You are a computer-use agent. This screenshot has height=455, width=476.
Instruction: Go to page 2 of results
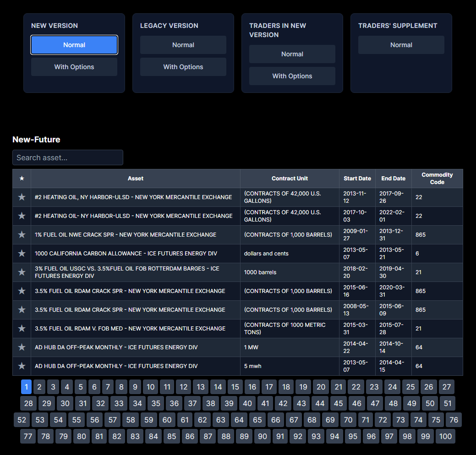click(39, 387)
